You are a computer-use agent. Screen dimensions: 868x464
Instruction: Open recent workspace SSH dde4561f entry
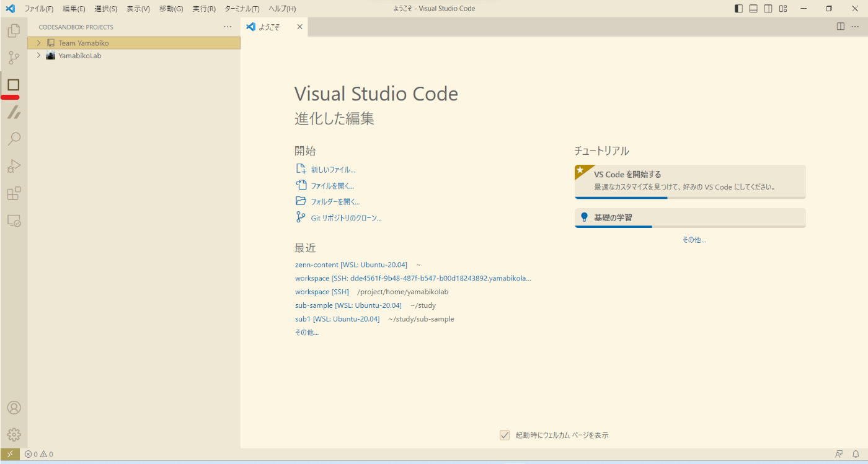coord(413,278)
